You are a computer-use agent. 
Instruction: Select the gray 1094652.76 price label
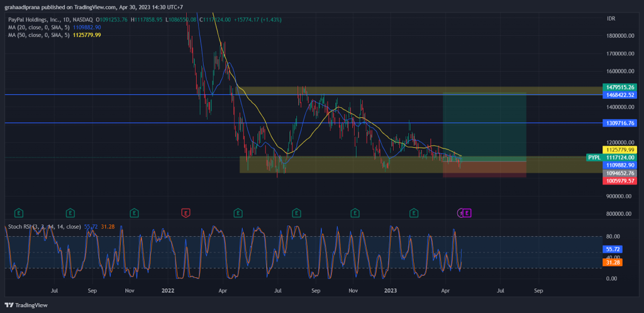click(619, 173)
